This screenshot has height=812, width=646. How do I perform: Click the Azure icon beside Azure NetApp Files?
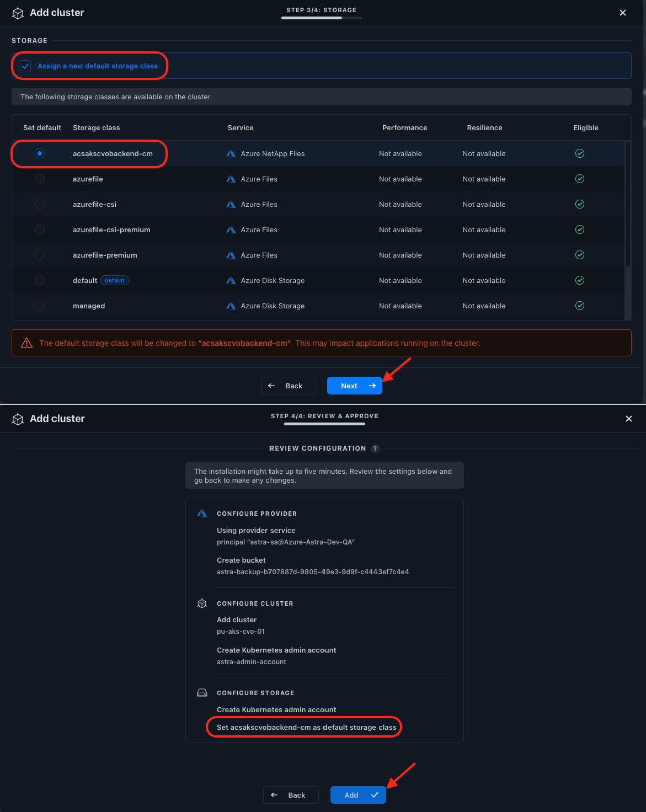coord(231,154)
